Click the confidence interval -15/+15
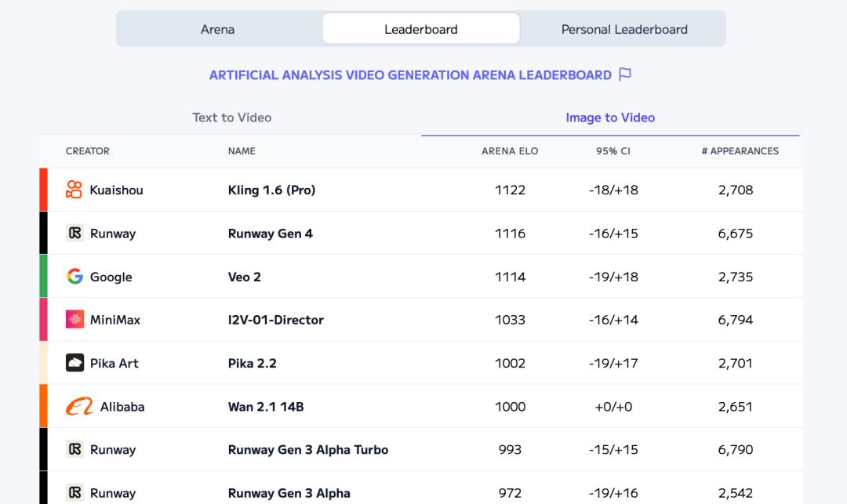This screenshot has height=504, width=847. point(613,449)
